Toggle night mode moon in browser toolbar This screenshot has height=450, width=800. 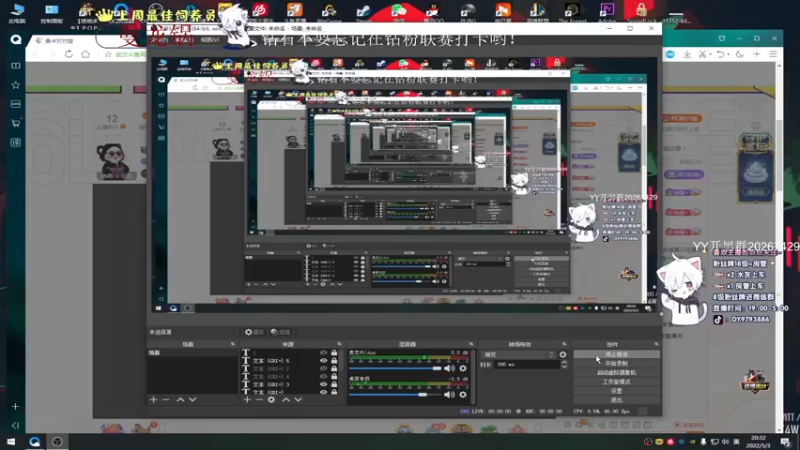(x=739, y=54)
